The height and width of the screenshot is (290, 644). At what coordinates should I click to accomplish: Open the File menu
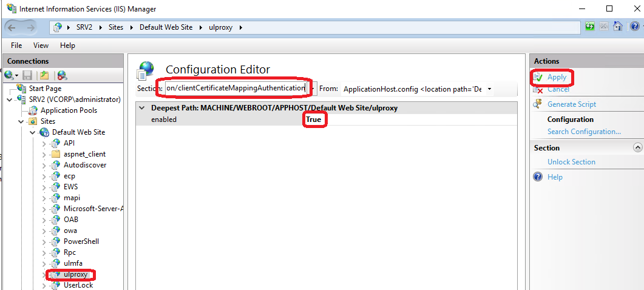tap(16, 45)
